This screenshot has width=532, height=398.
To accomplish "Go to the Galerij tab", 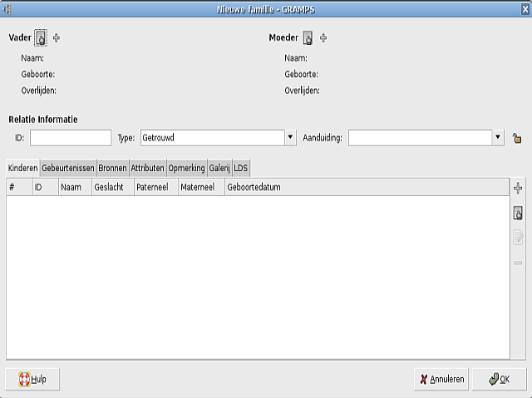I will click(x=219, y=168).
